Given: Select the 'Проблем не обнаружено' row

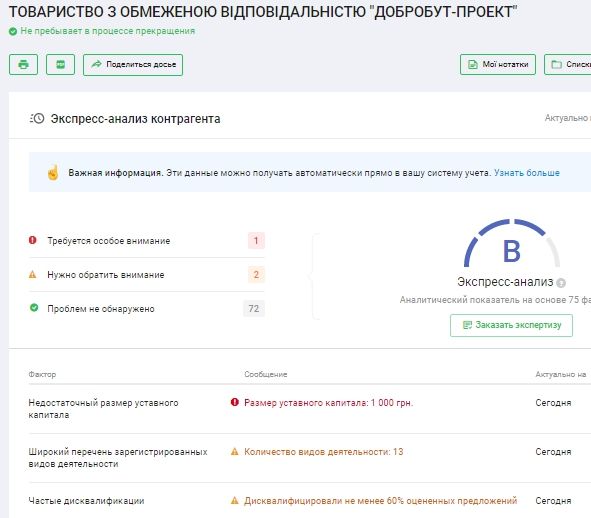Looking at the screenshot, I should tap(147, 308).
